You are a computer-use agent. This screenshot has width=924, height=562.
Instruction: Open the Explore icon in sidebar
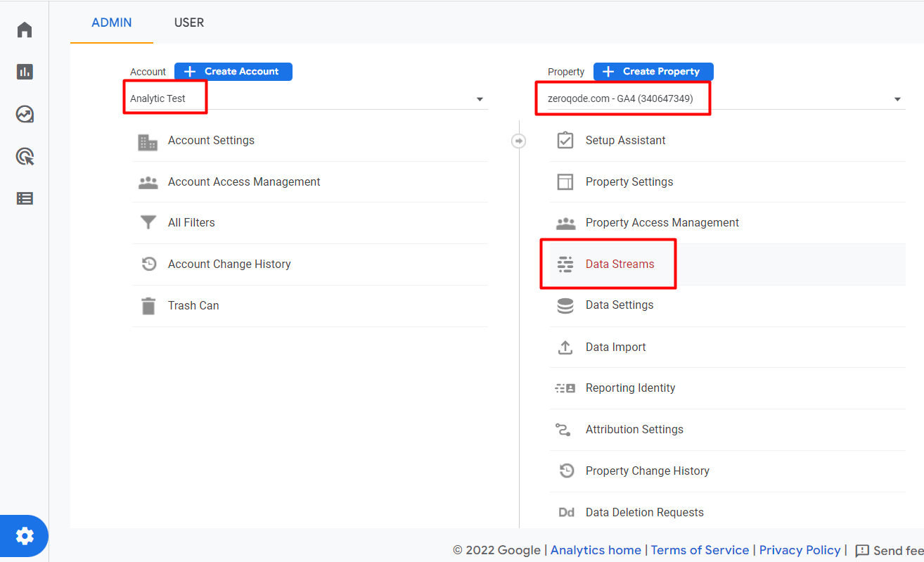(25, 114)
